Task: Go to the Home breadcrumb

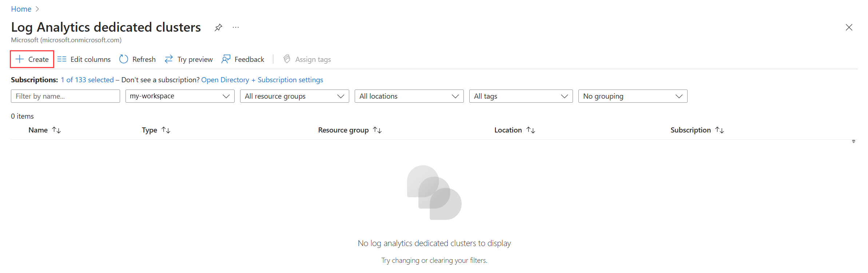Action: point(21,9)
